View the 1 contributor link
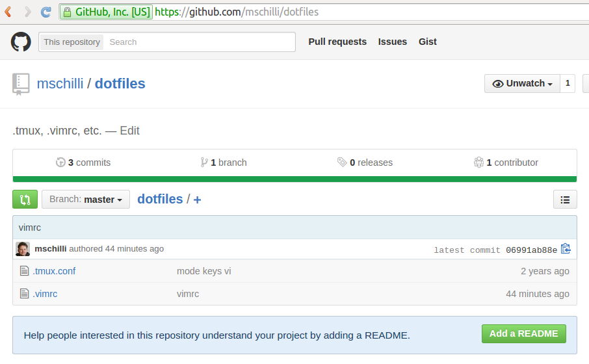This screenshot has width=589, height=364. pyautogui.click(x=506, y=162)
